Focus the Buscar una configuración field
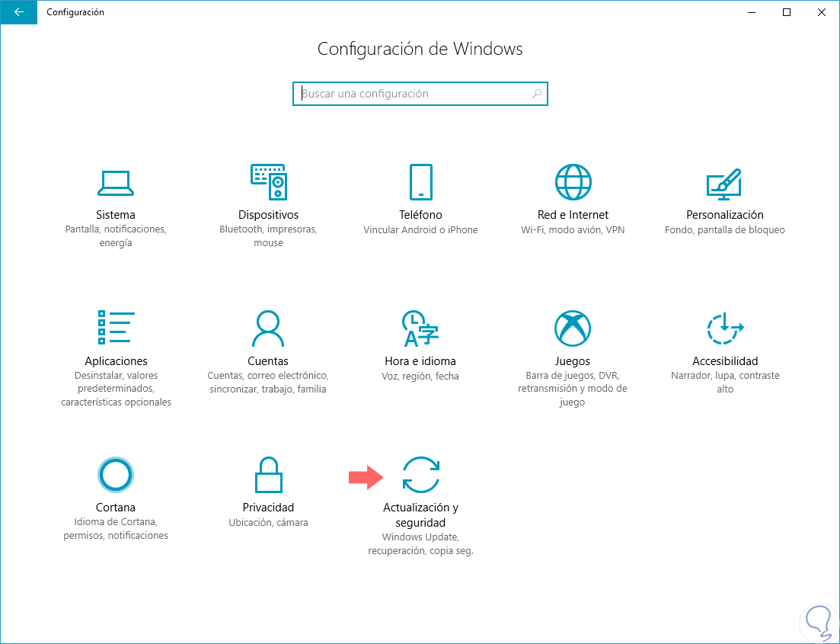Screen dimensions: 840x644 (420, 94)
